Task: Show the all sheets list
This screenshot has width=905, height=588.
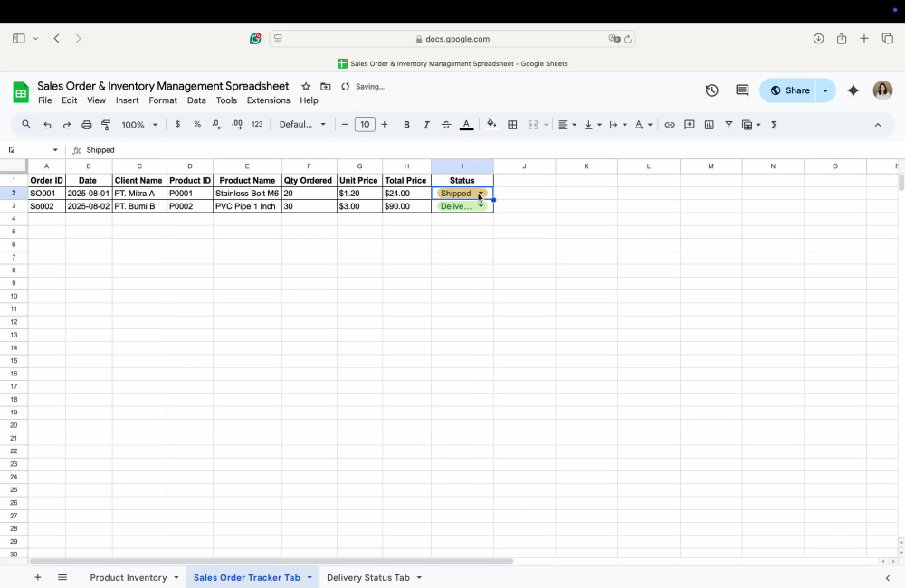Action: [62, 578]
